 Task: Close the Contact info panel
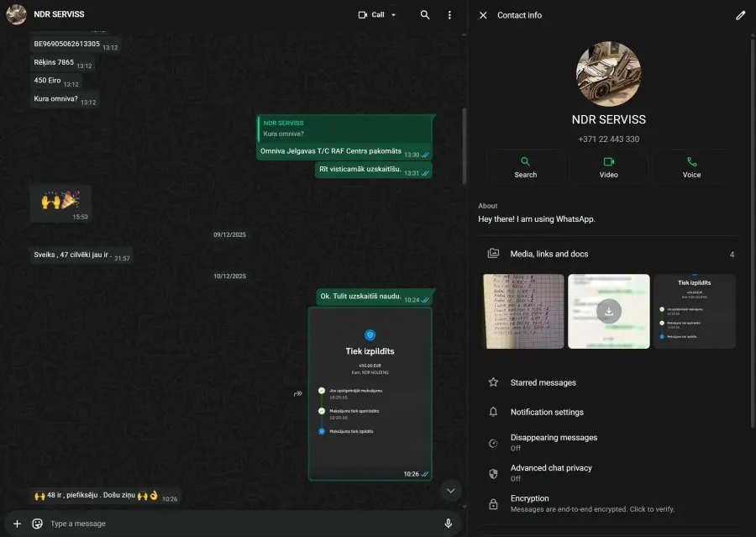tap(483, 15)
